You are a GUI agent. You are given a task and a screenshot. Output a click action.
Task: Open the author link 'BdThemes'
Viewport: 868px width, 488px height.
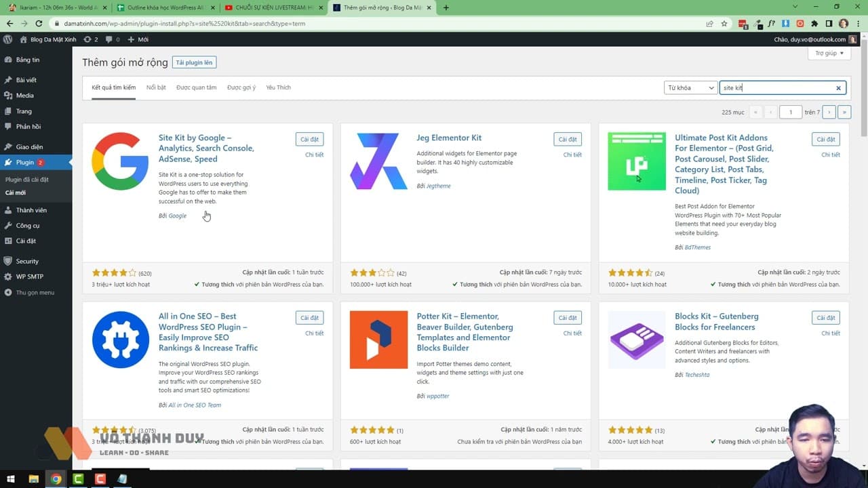pyautogui.click(x=698, y=248)
